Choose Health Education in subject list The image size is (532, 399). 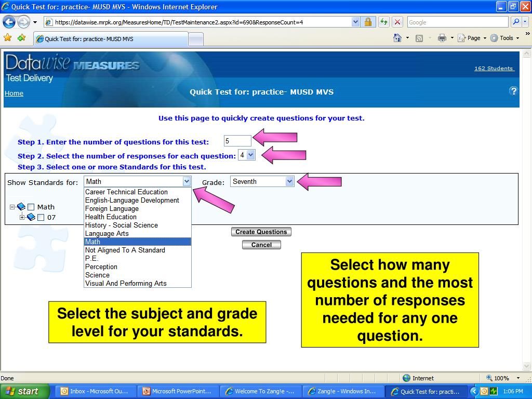point(137,217)
